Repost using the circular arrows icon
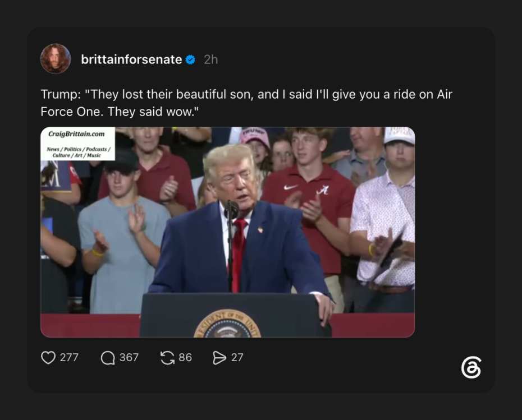Viewport: 522px width, 420px height. click(167, 358)
